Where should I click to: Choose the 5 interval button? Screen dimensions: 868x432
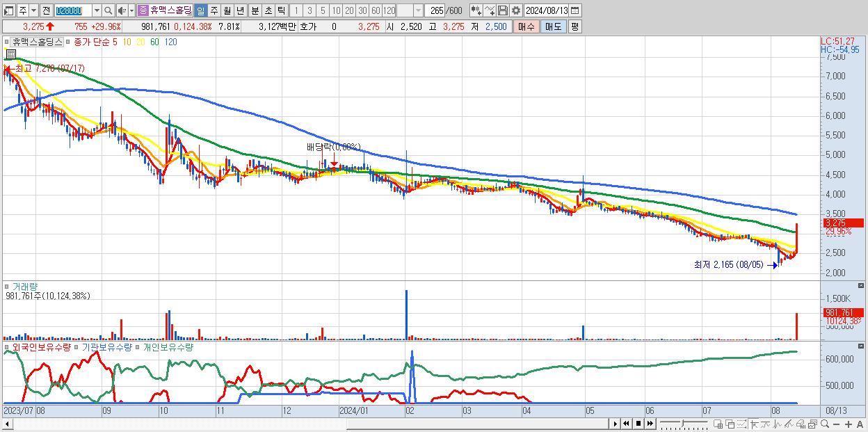click(322, 10)
